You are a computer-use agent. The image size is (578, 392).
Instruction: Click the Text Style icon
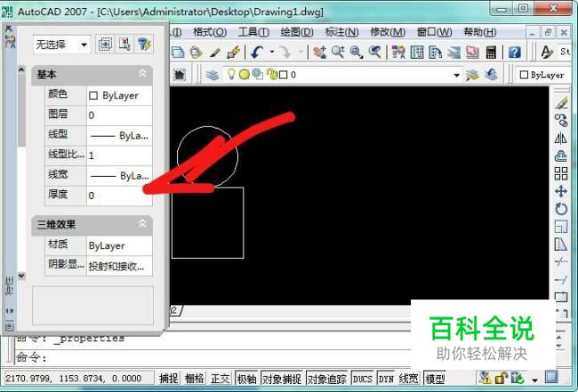546,52
